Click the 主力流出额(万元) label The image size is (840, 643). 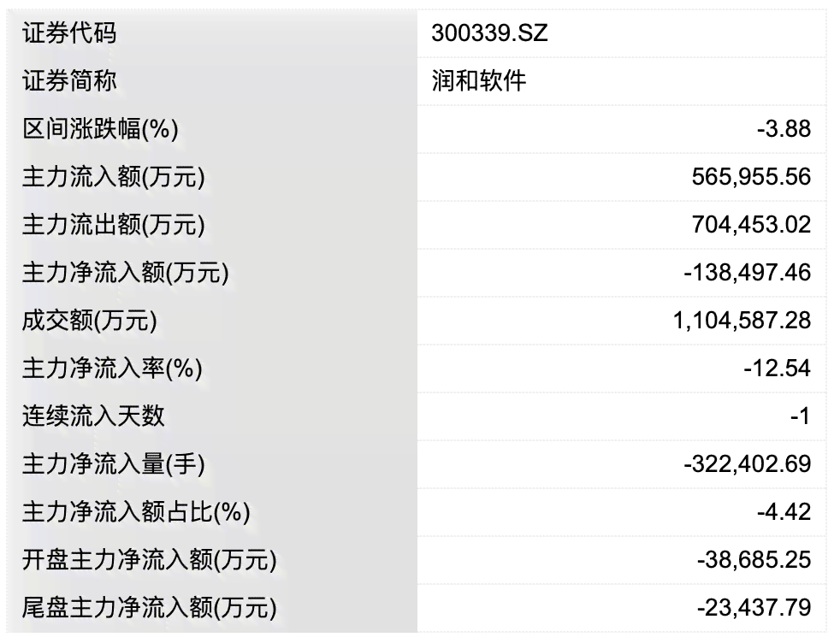click(114, 225)
